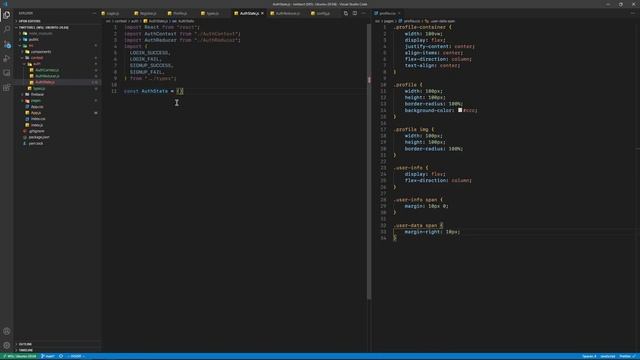The width and height of the screenshot is (640, 360).
Task: Open Source Control view in activity bar
Action: pos(7,44)
